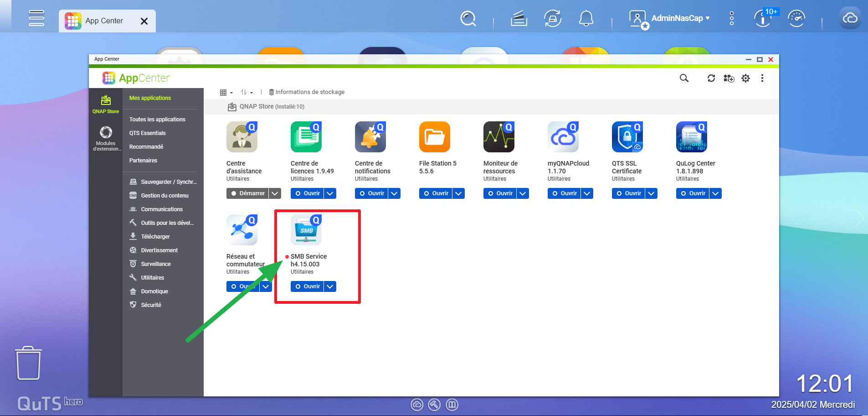
Task: Open Informations de stockage
Action: click(x=307, y=92)
